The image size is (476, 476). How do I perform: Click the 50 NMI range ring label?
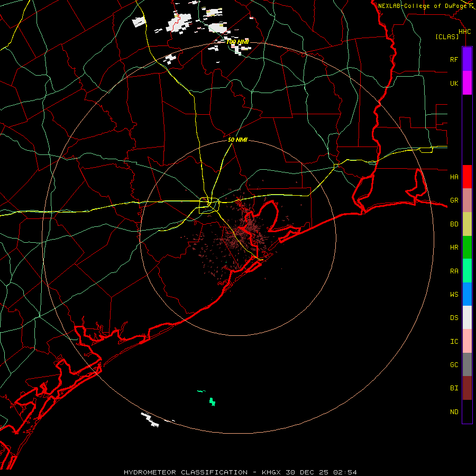coord(237,140)
